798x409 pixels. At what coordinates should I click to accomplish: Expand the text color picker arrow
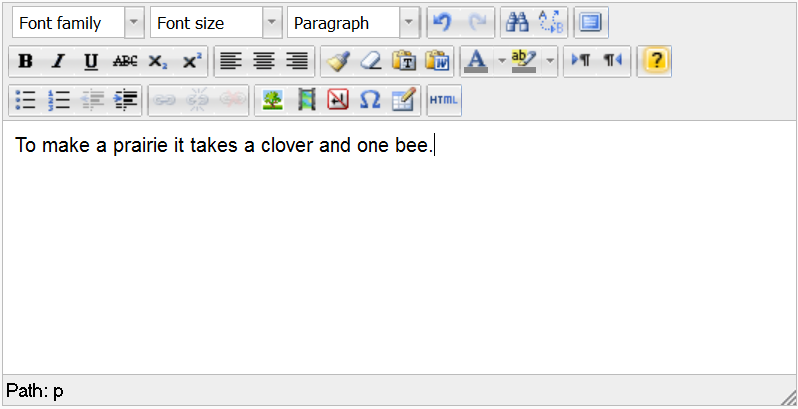[502, 62]
